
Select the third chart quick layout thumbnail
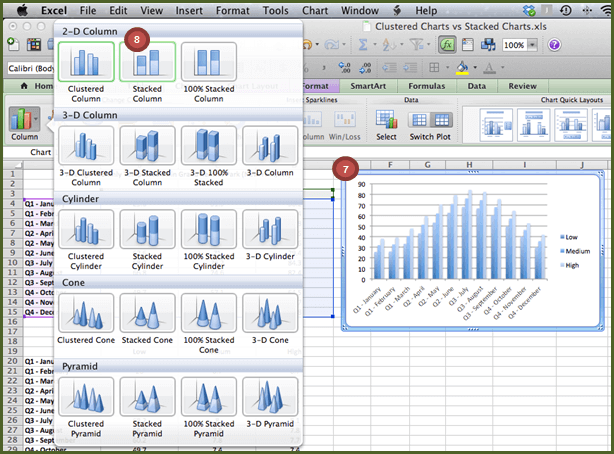tap(571, 125)
